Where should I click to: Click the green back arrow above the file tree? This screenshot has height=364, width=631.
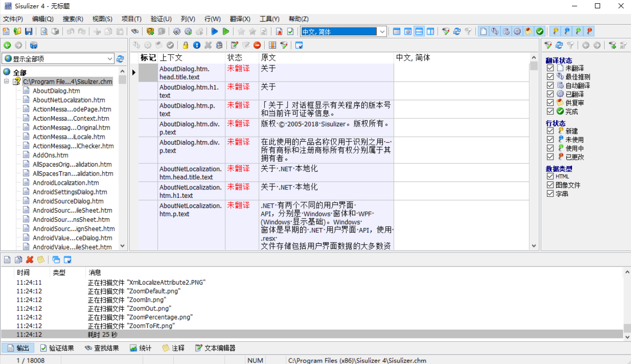tap(7, 45)
